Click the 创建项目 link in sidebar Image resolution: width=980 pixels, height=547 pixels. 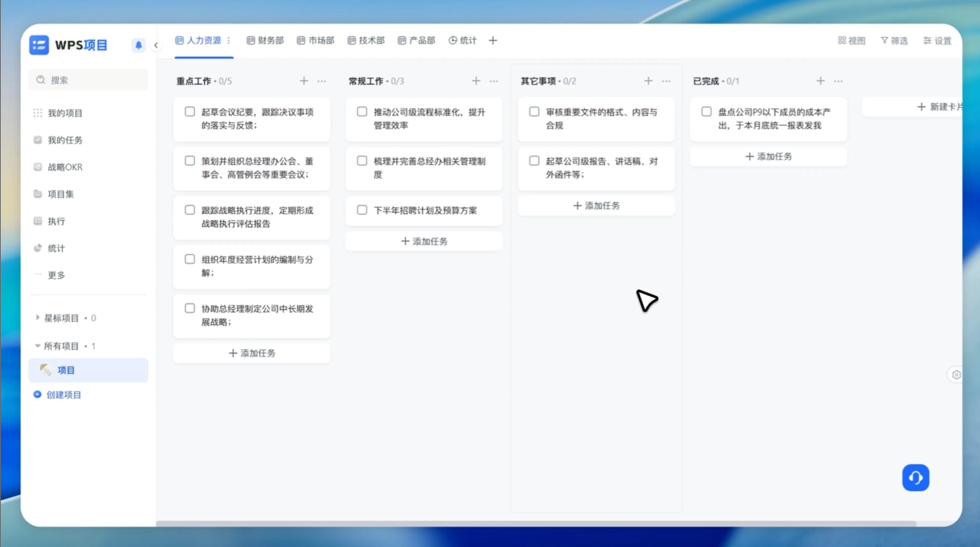(63, 395)
